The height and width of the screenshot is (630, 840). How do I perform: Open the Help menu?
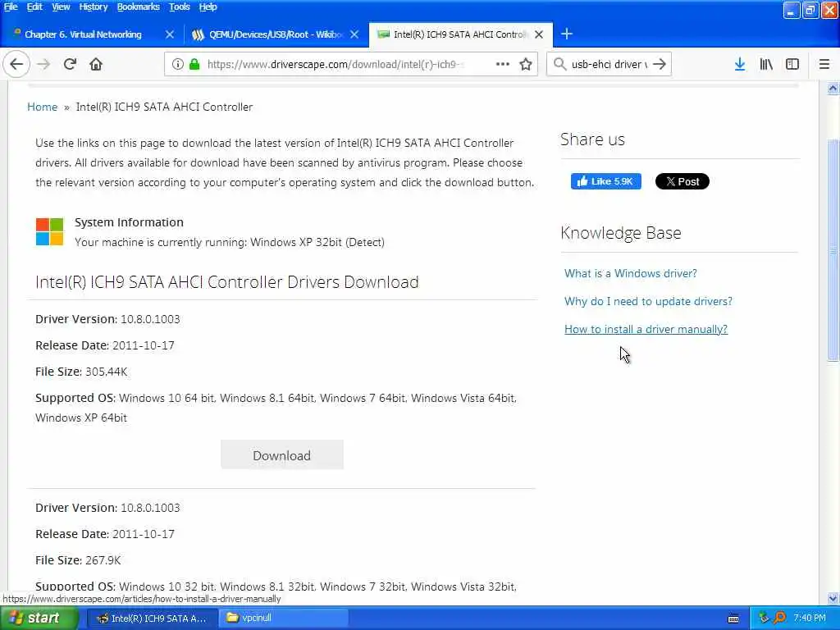coord(208,7)
